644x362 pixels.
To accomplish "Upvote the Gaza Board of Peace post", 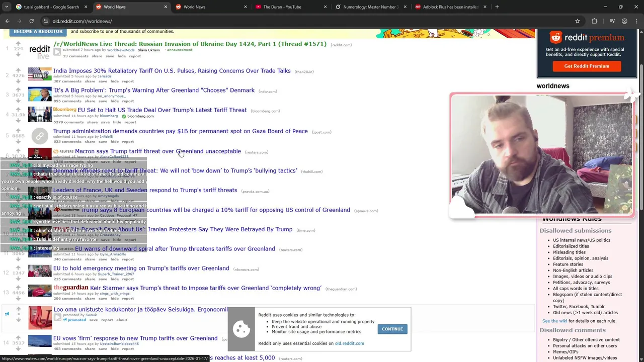I will pyautogui.click(x=18, y=130).
